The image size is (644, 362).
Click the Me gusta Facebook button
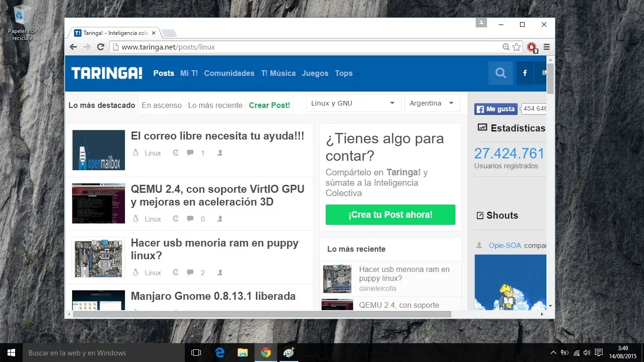(495, 109)
